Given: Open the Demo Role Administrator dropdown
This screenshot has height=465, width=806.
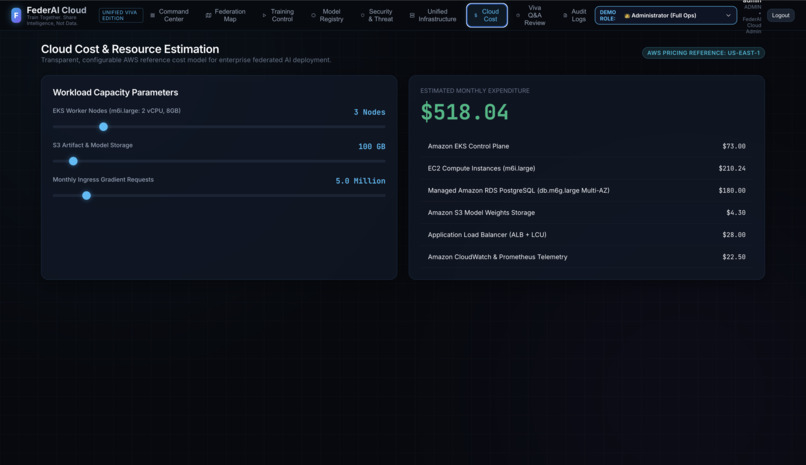Looking at the screenshot, I should pos(665,15).
